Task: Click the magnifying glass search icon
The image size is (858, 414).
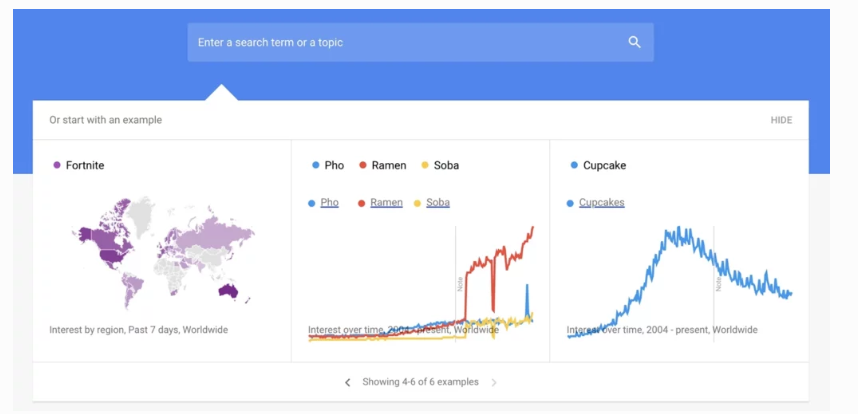Action: point(634,42)
